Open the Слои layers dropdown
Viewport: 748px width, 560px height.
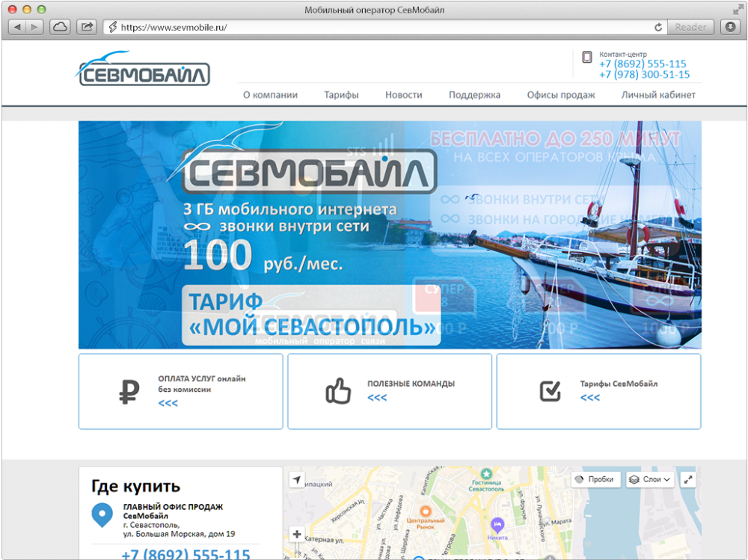click(648, 479)
